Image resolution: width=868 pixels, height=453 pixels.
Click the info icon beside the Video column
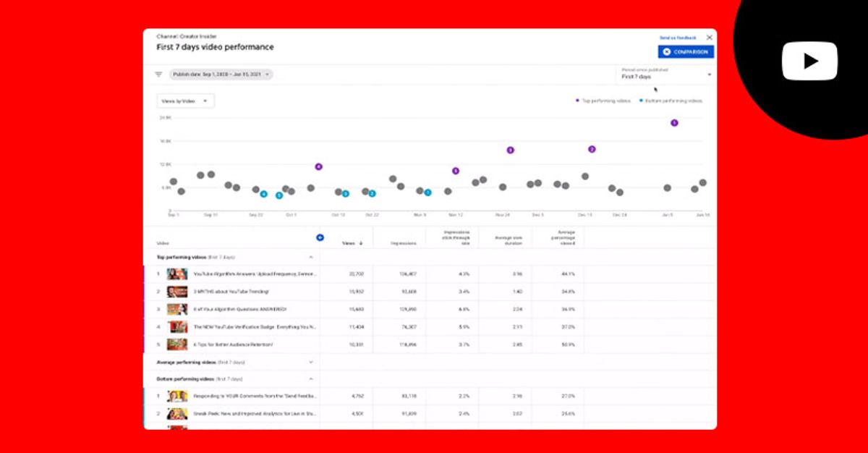click(318, 237)
